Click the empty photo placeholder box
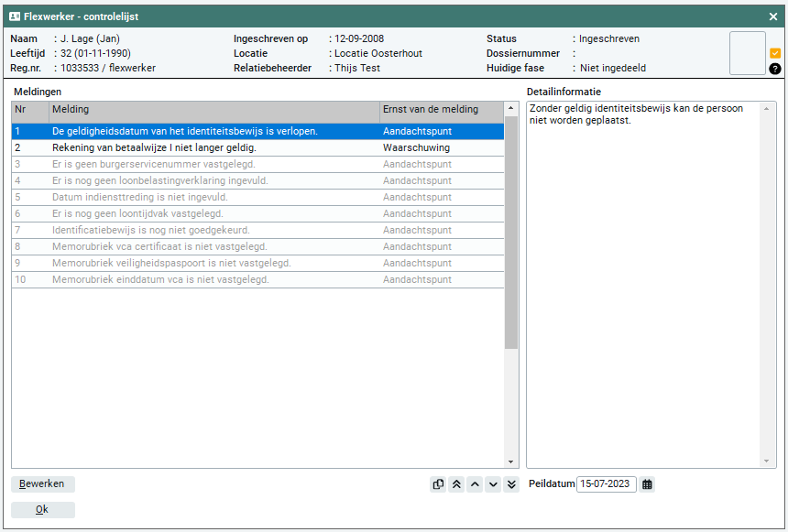This screenshot has width=788, height=532. [x=747, y=53]
